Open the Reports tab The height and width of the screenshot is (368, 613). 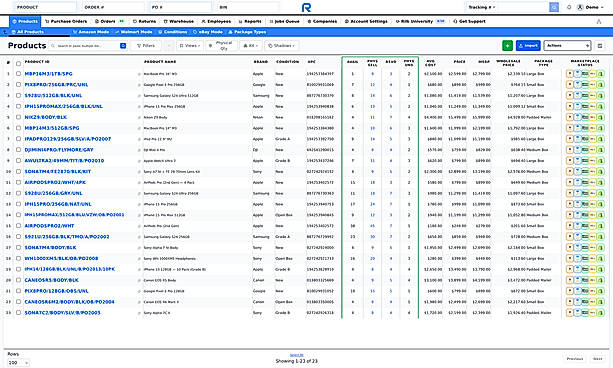point(250,22)
